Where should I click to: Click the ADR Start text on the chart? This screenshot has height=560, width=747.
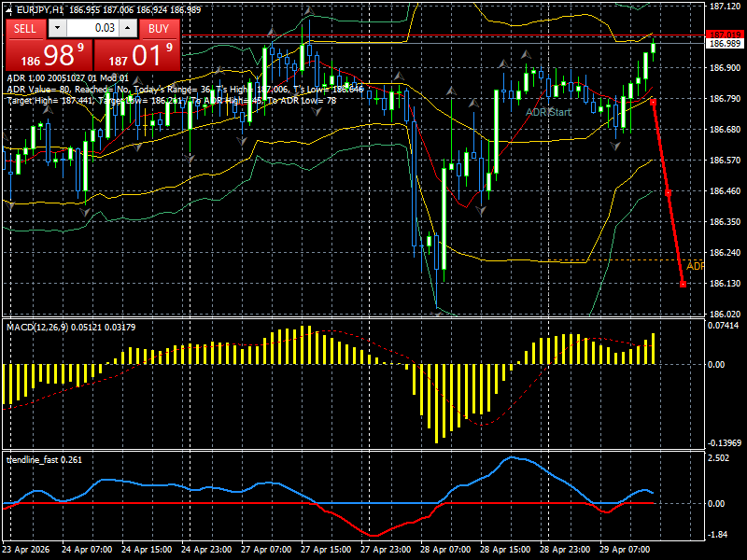pyautogui.click(x=549, y=110)
